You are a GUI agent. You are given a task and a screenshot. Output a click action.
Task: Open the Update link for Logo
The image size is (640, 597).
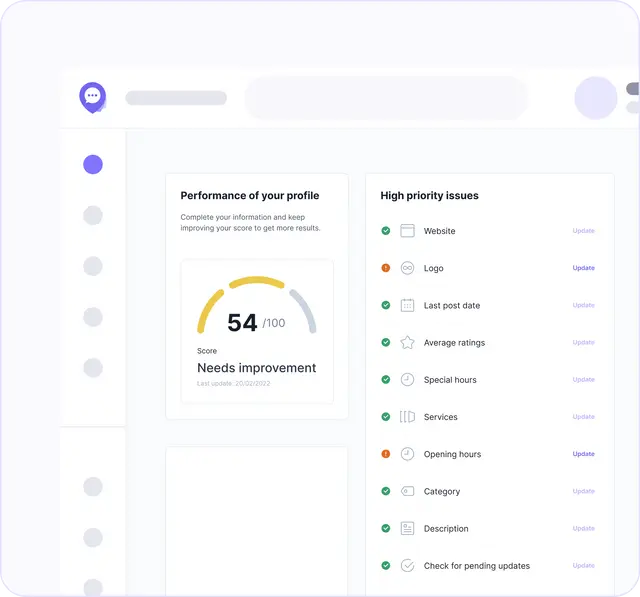click(584, 268)
